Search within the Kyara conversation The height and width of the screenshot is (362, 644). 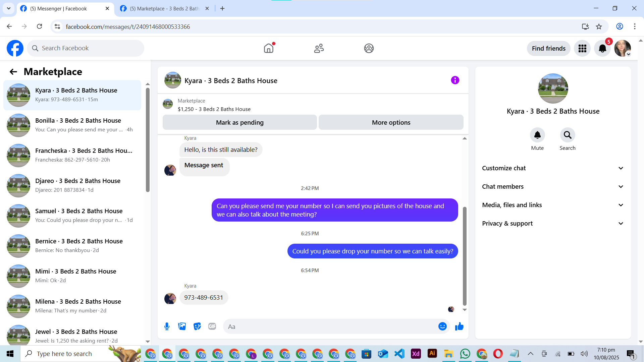point(567,135)
